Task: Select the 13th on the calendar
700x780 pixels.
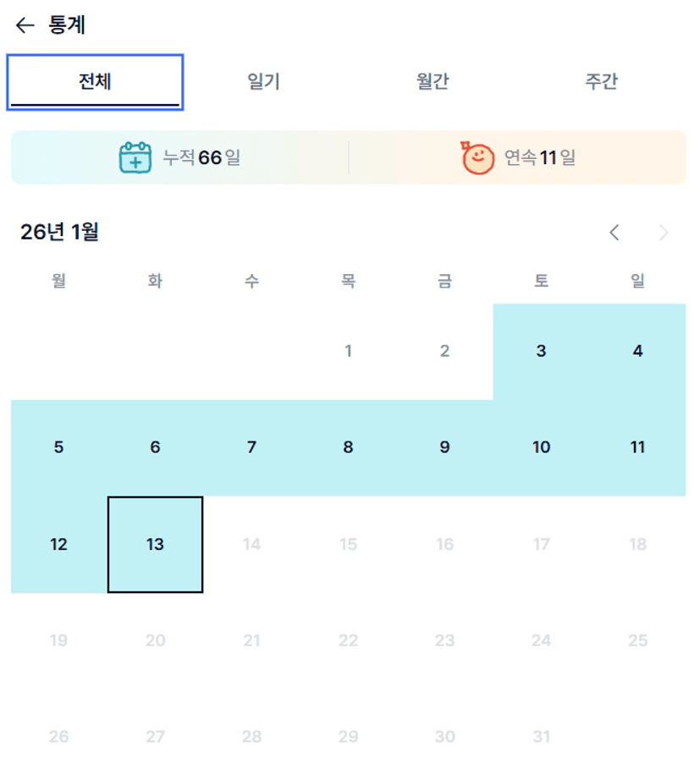Action: pyautogui.click(x=155, y=545)
